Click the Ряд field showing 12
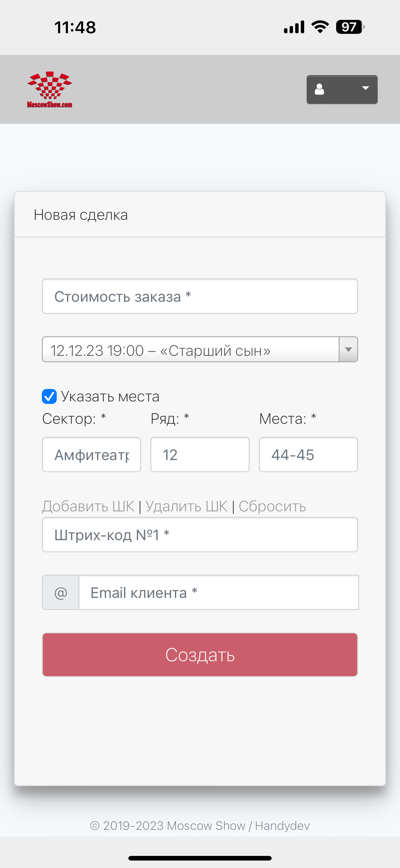Image resolution: width=400 pixels, height=868 pixels. (200, 454)
